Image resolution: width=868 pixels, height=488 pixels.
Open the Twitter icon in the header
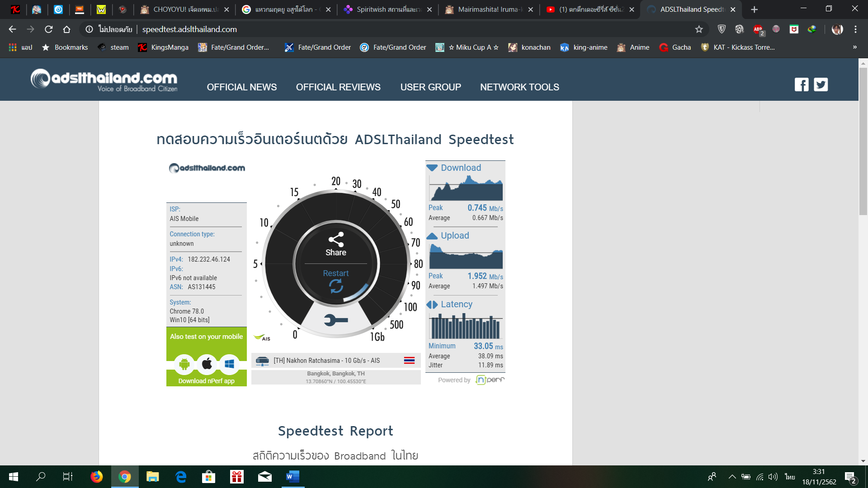tap(821, 84)
